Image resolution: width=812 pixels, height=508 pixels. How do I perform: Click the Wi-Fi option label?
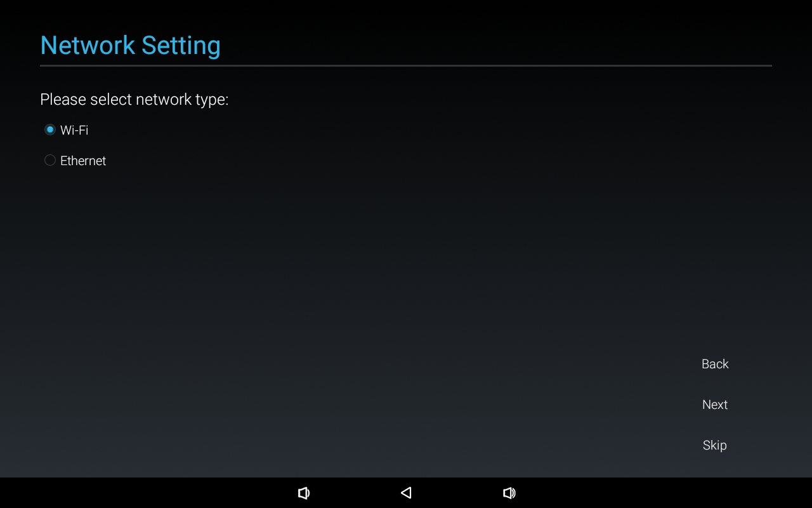point(74,130)
